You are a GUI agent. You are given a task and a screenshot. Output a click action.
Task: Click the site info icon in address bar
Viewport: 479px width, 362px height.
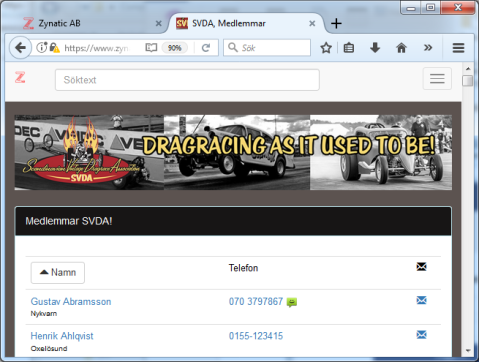(x=41, y=48)
